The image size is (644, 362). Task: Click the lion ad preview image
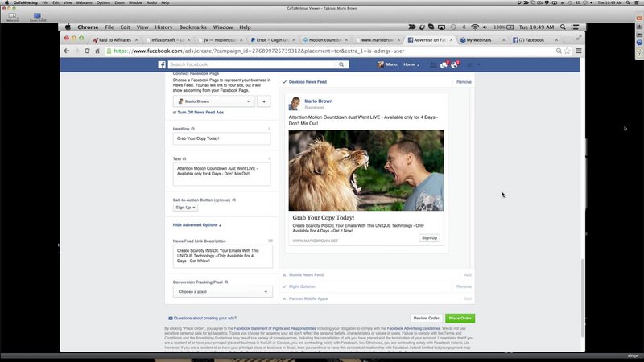[366, 171]
